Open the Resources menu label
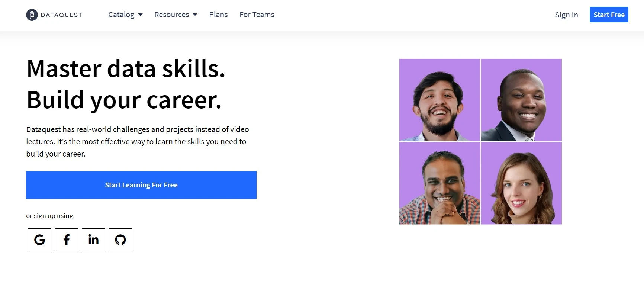The height and width of the screenshot is (289, 644). (172, 15)
